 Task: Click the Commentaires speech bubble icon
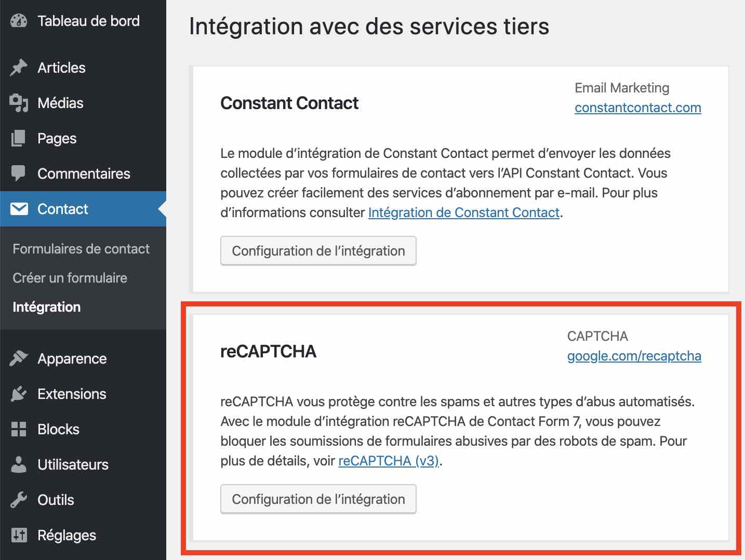19,174
